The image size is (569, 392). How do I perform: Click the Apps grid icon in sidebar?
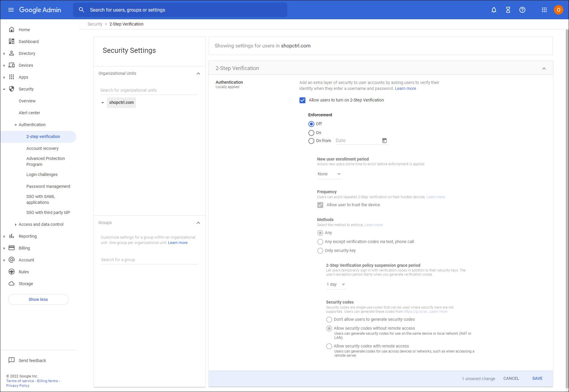pos(12,77)
